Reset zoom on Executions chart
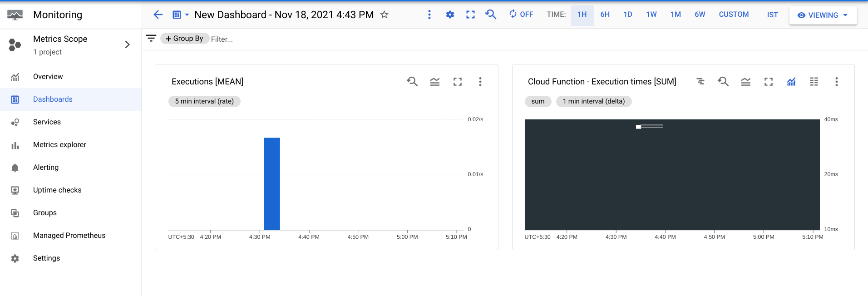Screen dimensions: 868x296 pos(412,82)
